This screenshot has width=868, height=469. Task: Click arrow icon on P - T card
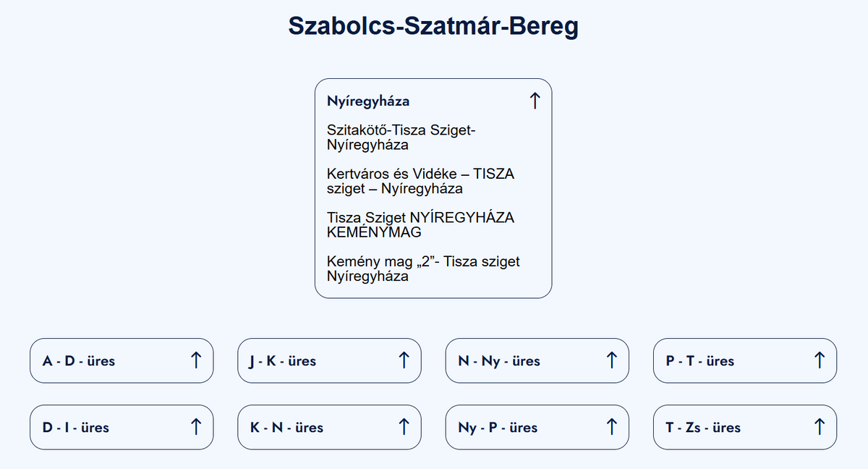pyautogui.click(x=820, y=360)
